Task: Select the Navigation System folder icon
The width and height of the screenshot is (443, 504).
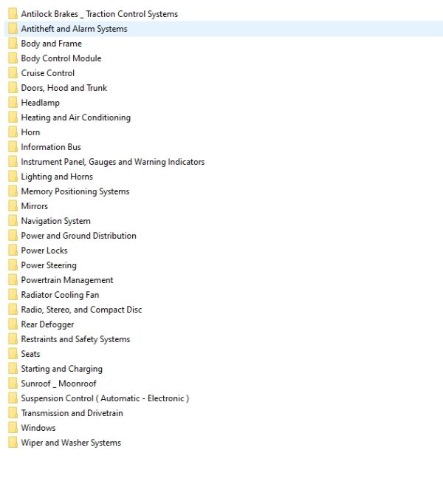Action: click(x=13, y=221)
